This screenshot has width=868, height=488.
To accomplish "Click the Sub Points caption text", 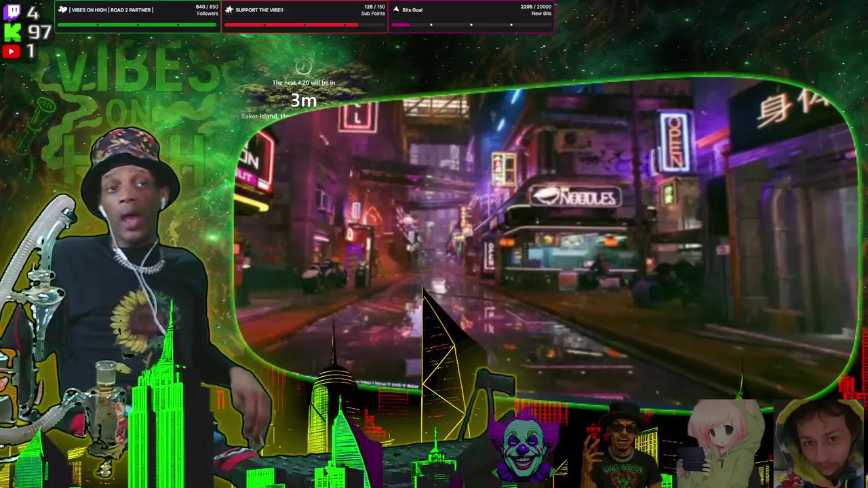I will pyautogui.click(x=373, y=14).
